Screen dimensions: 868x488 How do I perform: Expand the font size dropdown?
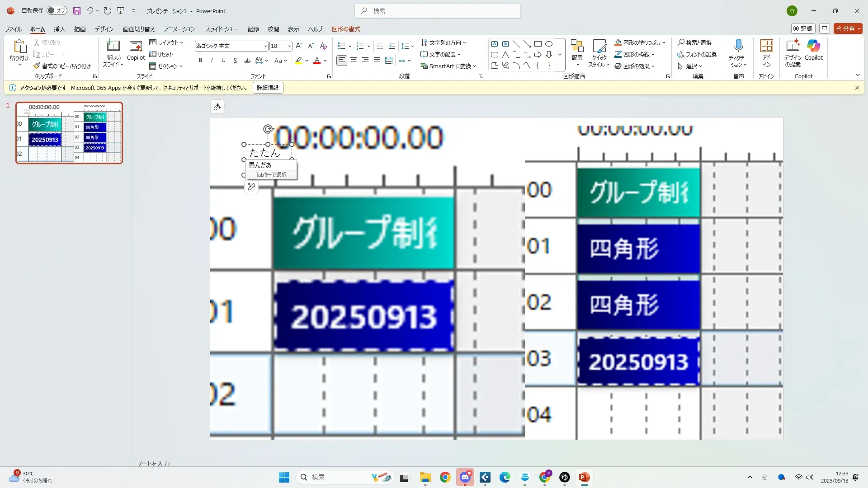click(289, 46)
